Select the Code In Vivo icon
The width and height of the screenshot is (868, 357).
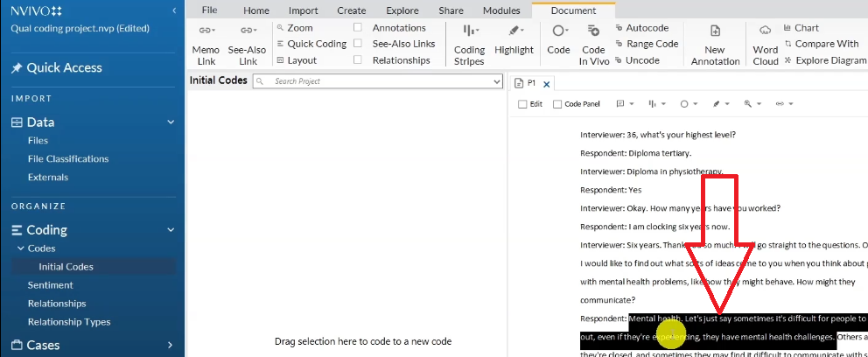click(593, 31)
